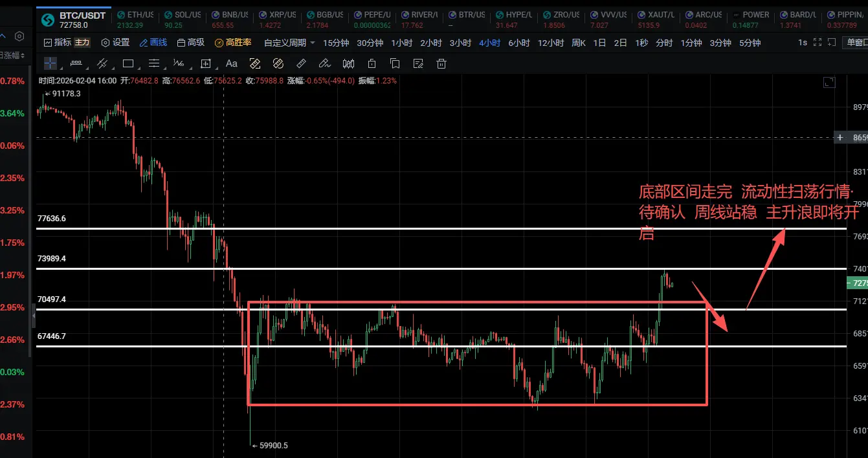Click the trash icon to delete drawings
This screenshot has width=868, height=458.
(441, 63)
